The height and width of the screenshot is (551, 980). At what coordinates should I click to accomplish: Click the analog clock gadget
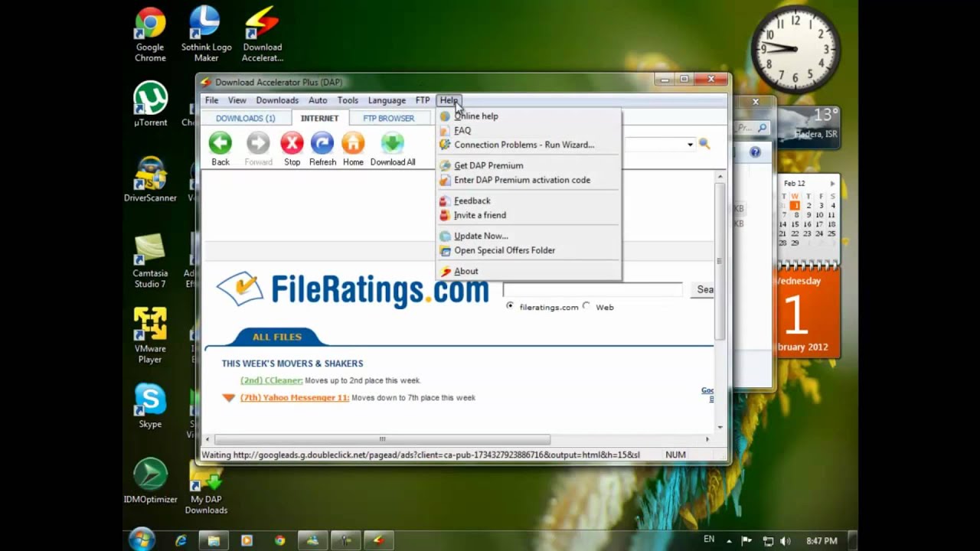click(795, 48)
